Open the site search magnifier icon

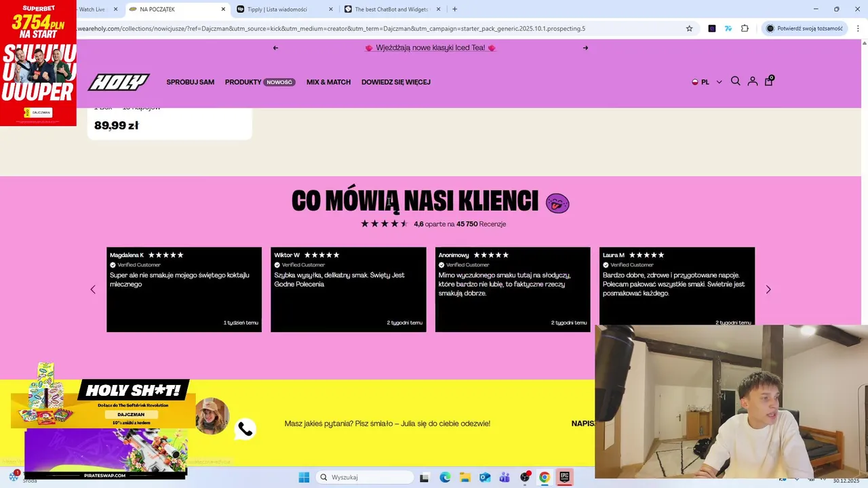[x=735, y=81]
